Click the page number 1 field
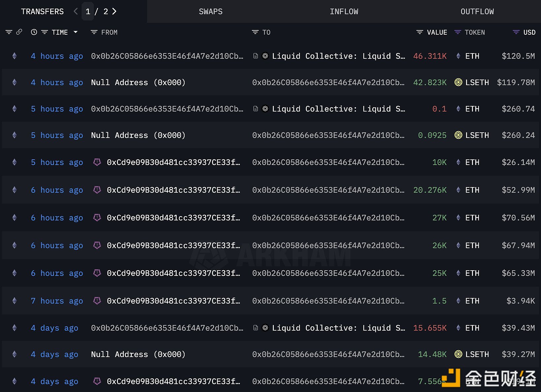541x392 pixels. click(88, 12)
